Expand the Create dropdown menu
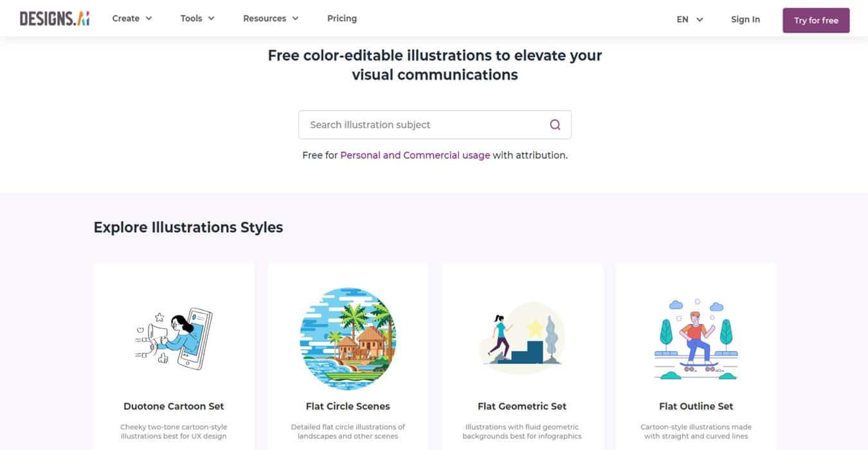 click(x=132, y=19)
